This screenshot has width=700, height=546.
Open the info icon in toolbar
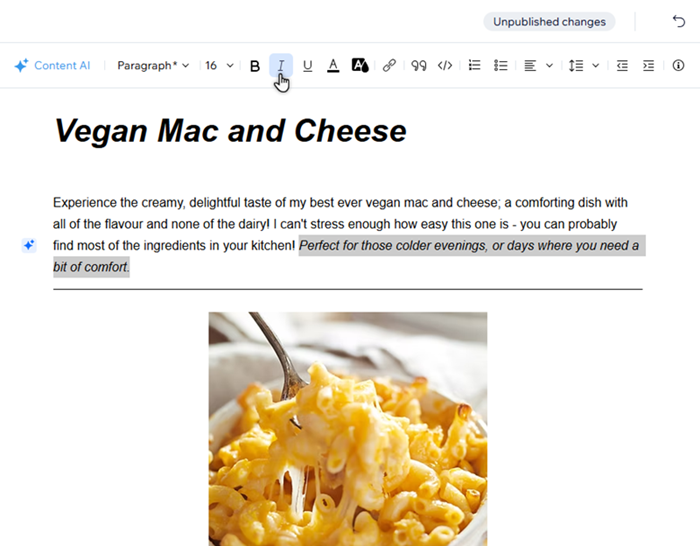pyautogui.click(x=678, y=66)
